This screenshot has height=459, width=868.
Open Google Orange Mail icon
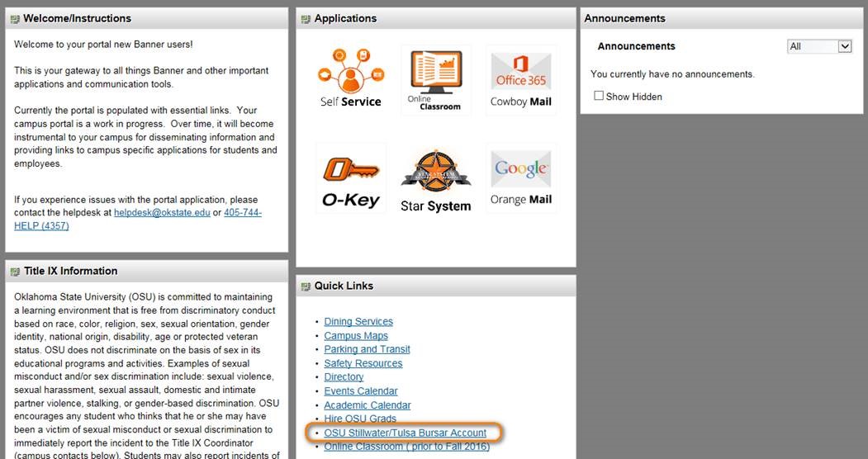point(521,178)
